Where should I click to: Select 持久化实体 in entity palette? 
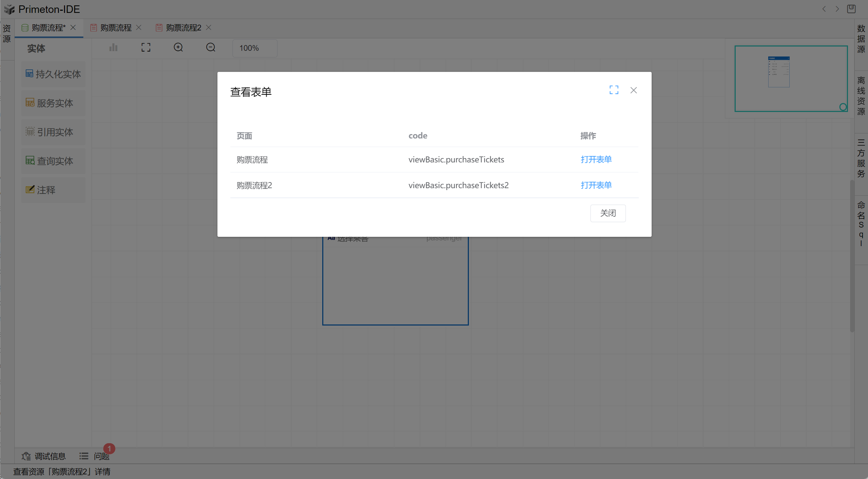click(x=53, y=74)
